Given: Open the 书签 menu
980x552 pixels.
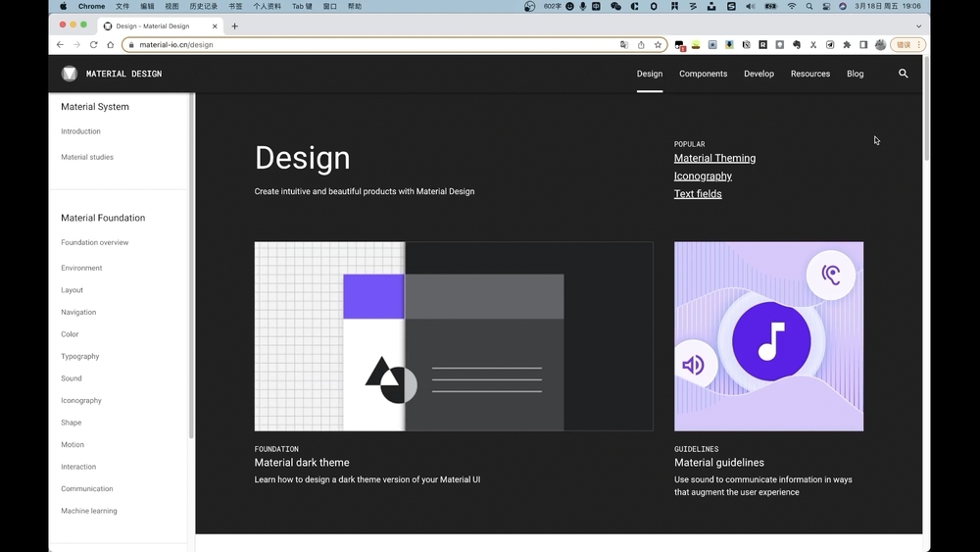Looking at the screenshot, I should 235,6.
